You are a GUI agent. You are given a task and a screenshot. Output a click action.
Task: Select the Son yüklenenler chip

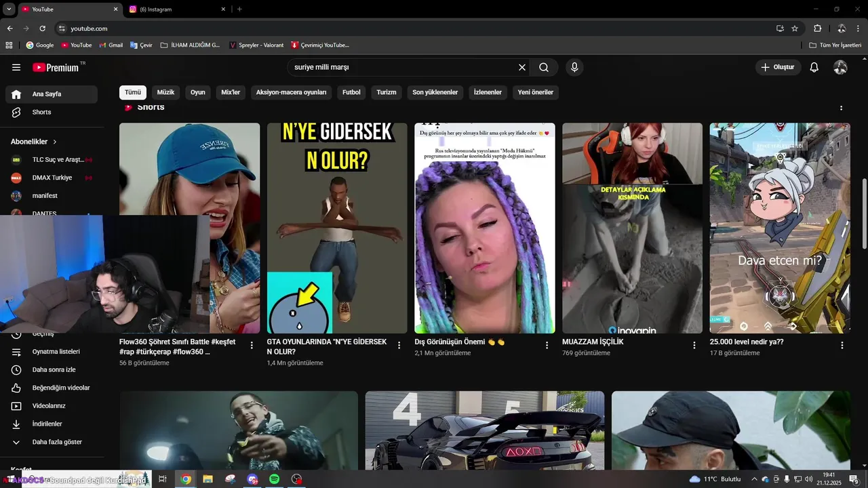coord(435,92)
